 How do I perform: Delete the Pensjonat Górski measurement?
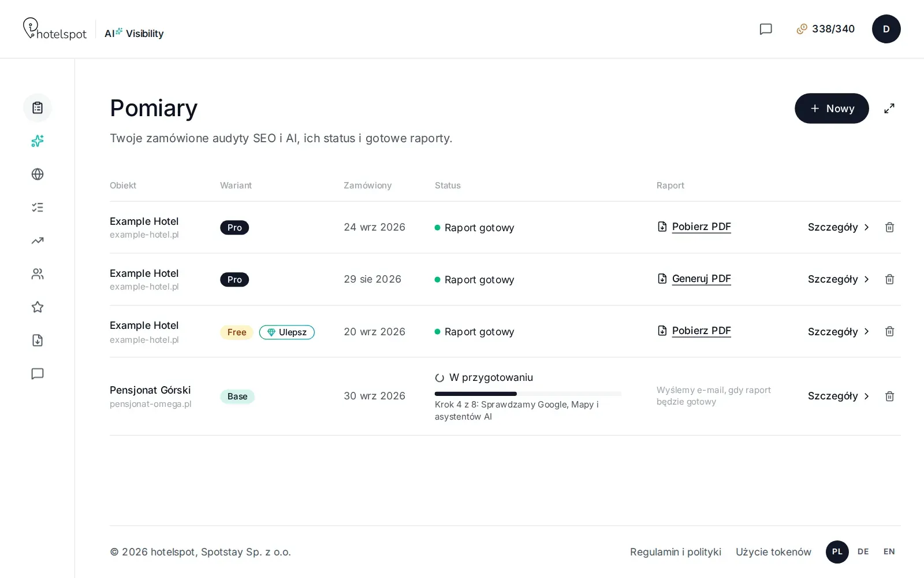click(x=889, y=396)
